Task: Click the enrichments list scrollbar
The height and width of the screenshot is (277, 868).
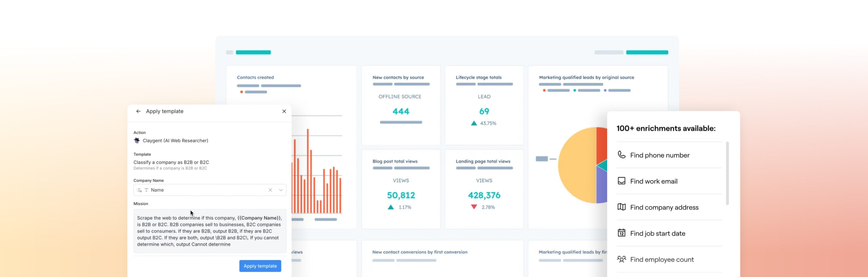Action: 727,173
